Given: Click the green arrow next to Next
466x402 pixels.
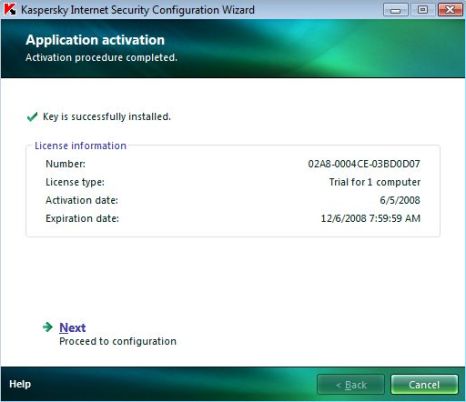Looking at the screenshot, I should click(x=48, y=327).
